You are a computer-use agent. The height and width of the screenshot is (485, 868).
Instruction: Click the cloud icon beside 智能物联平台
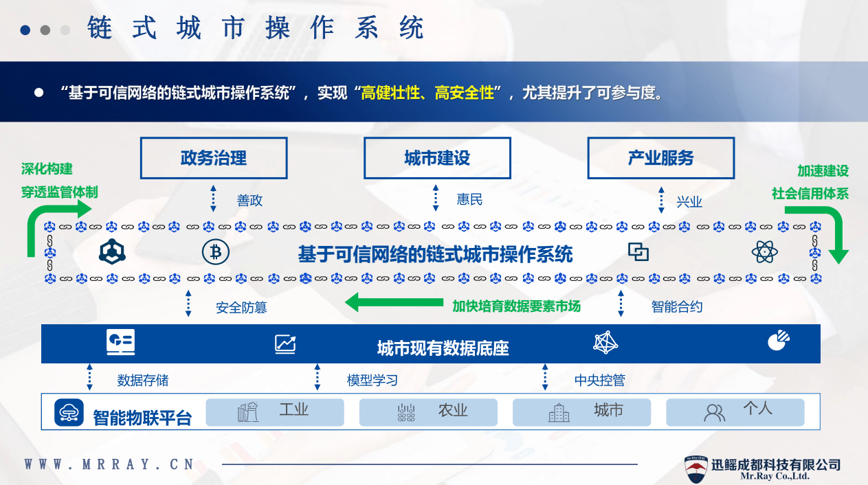click(x=69, y=412)
